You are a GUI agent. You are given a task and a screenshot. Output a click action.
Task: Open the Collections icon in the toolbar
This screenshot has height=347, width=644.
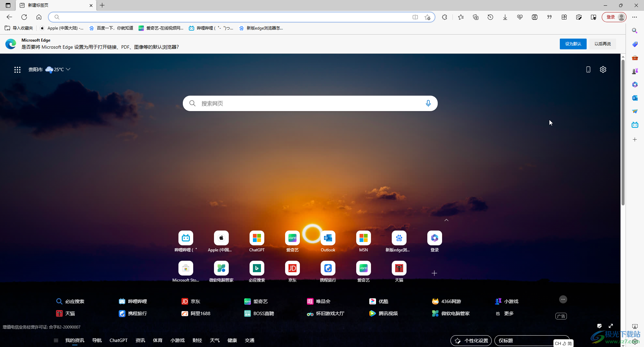pyautogui.click(x=476, y=17)
